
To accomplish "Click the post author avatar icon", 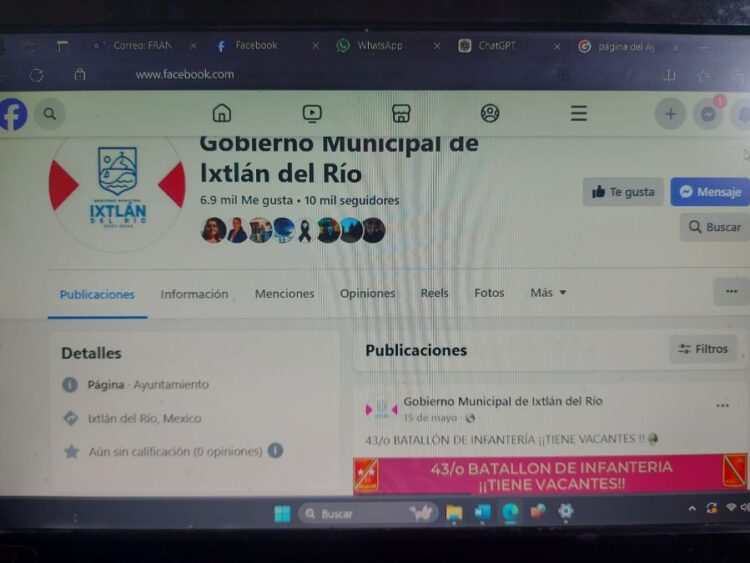I will [x=381, y=409].
